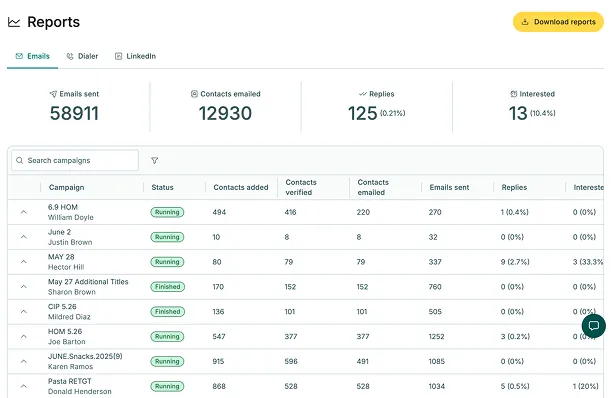
Task: Click the Replies double-check icon
Action: pos(363,94)
